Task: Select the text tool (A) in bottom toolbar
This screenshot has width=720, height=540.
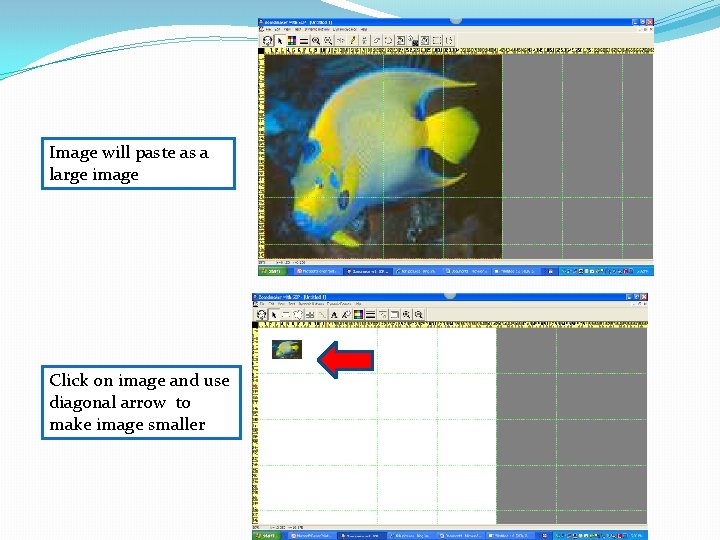Action: (334, 315)
